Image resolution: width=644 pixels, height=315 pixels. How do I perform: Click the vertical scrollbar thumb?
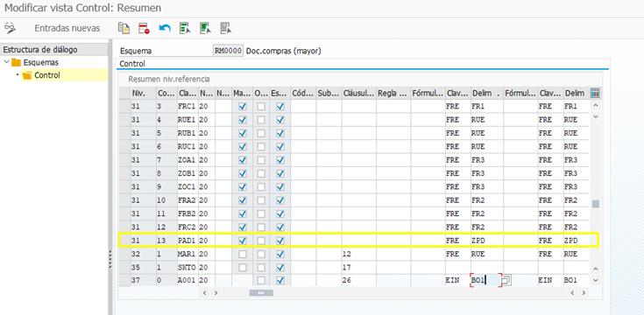pos(595,204)
